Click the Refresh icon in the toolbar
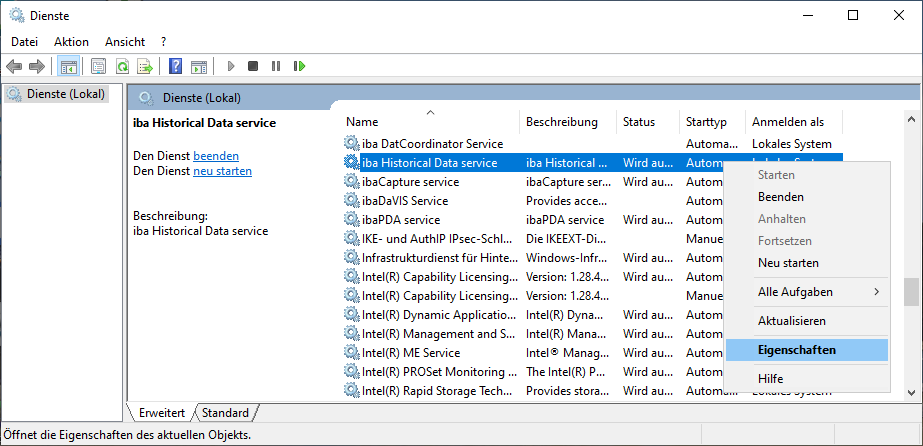The height and width of the screenshot is (446, 923). pyautogui.click(x=122, y=66)
